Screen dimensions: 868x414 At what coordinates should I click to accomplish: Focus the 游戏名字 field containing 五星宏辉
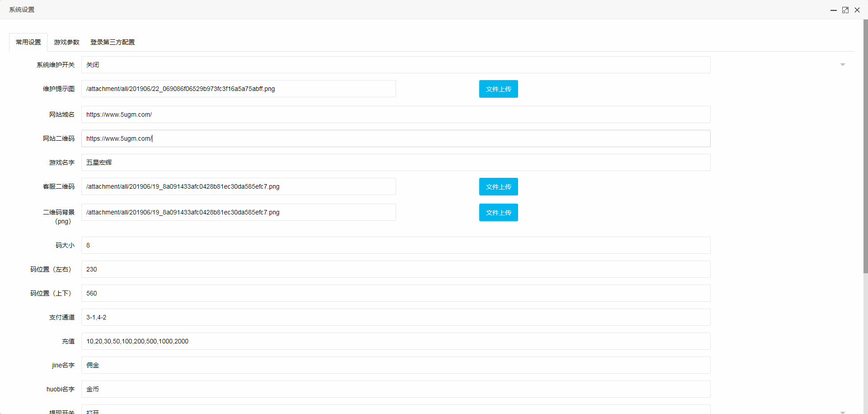(396, 162)
